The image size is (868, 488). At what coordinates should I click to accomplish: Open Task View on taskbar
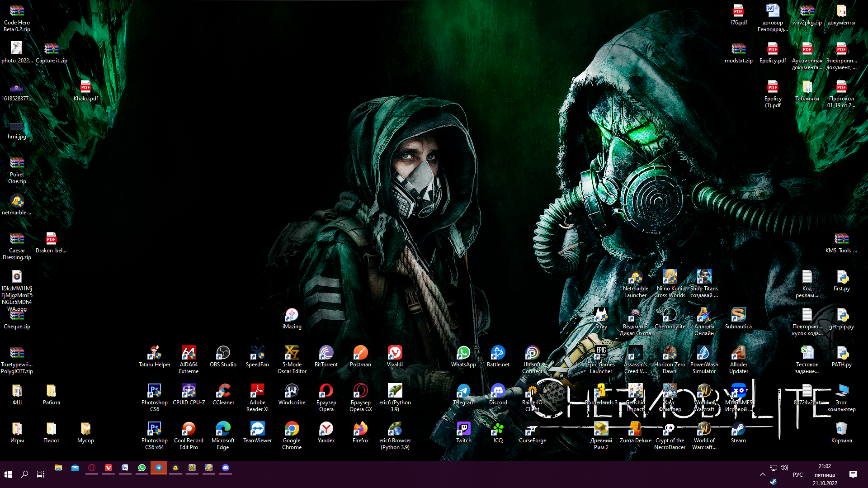(41, 474)
